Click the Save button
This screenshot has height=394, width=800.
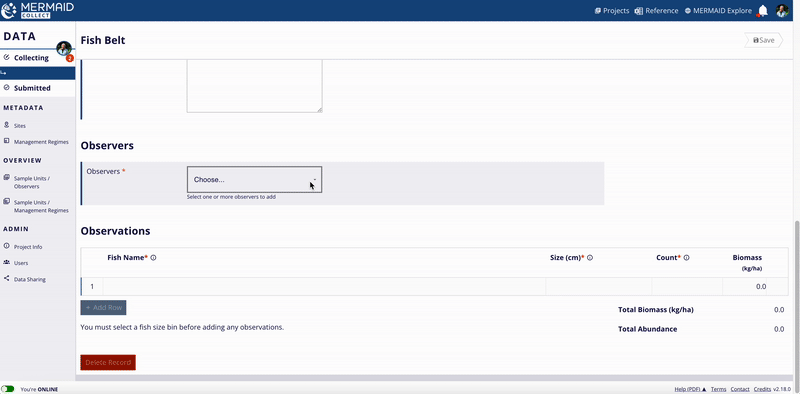click(x=763, y=40)
